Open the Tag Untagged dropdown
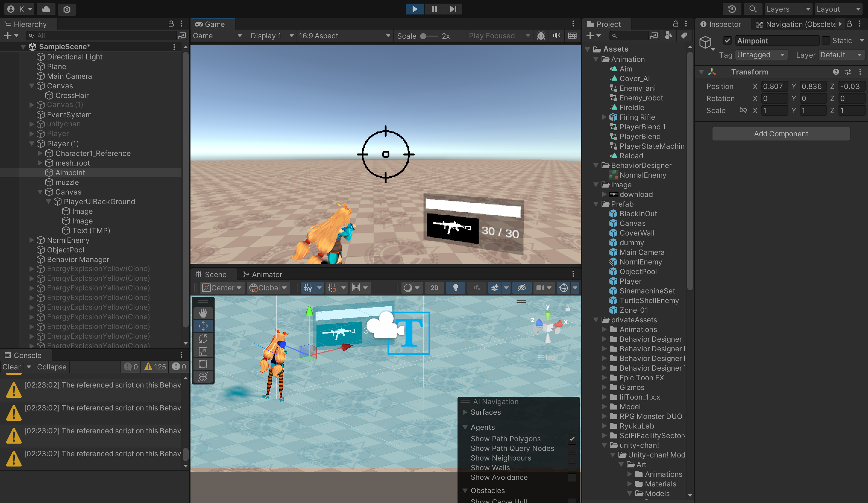Viewport: 868px width, 503px height. pyautogui.click(x=761, y=55)
